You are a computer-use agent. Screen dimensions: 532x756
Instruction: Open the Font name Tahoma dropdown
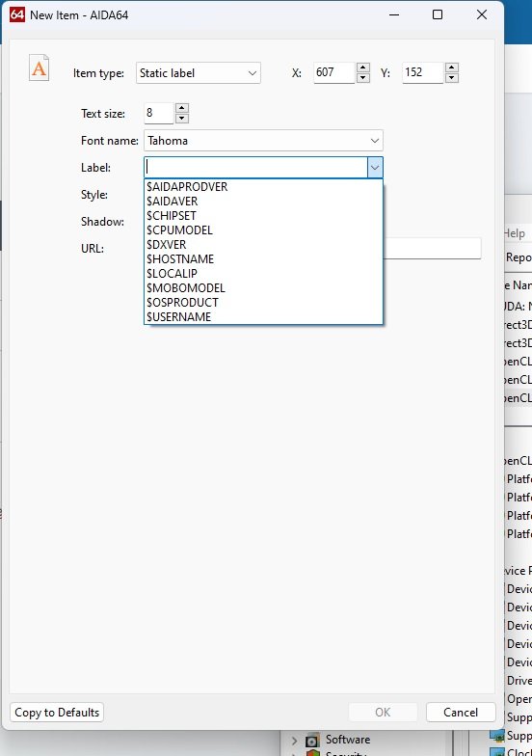(x=263, y=141)
